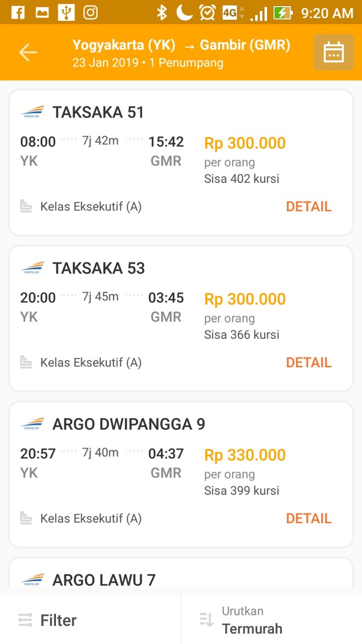Tap the Argo Dwipangga 9 train logo
This screenshot has width=362, height=644.
(32, 424)
